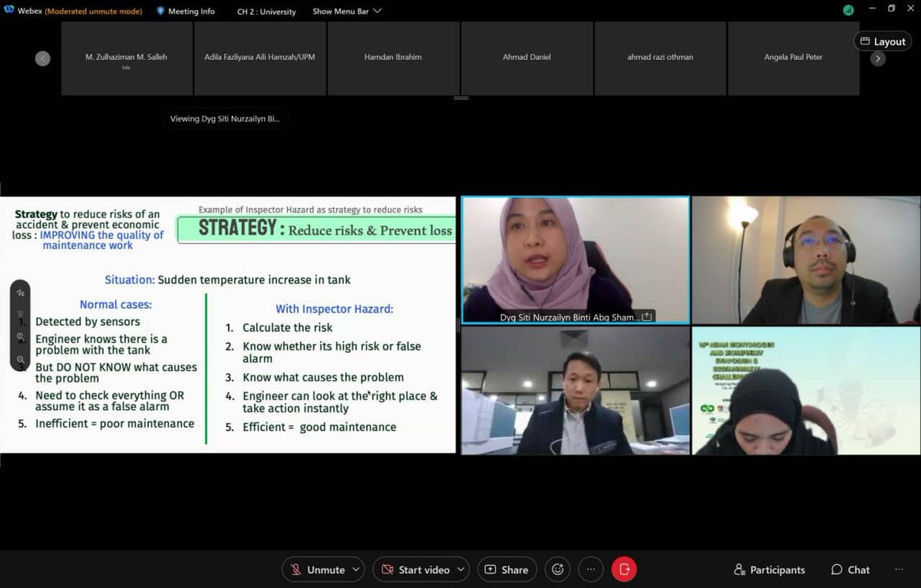Click the Webex logo icon
The height and width of the screenshot is (588, 921).
coord(9,11)
